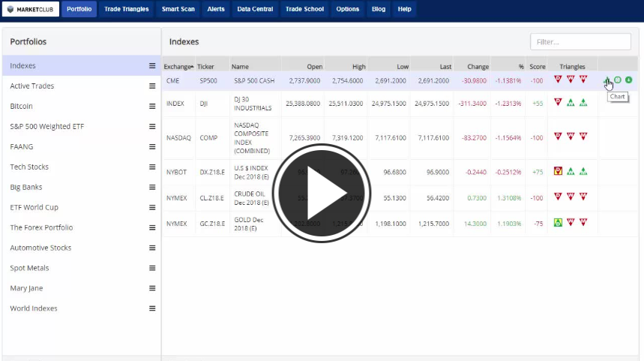Screen dimensions: 644x361
Task: Open the Portfolio tab
Action: point(79,9)
